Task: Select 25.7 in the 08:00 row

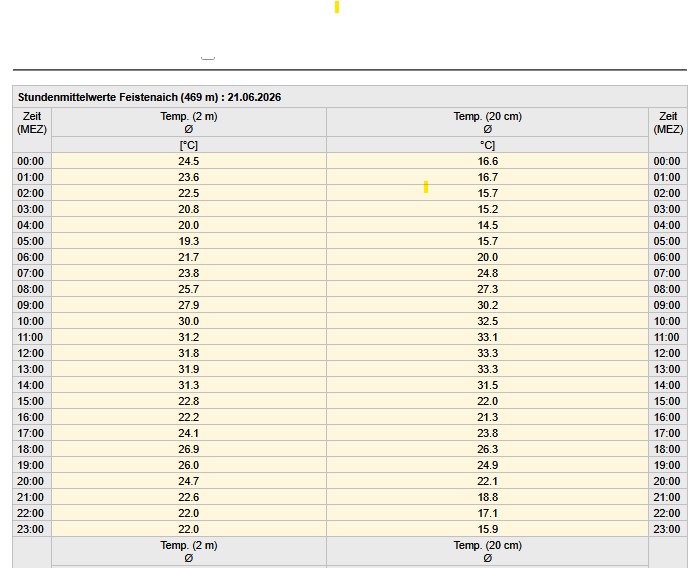Action: click(x=189, y=289)
